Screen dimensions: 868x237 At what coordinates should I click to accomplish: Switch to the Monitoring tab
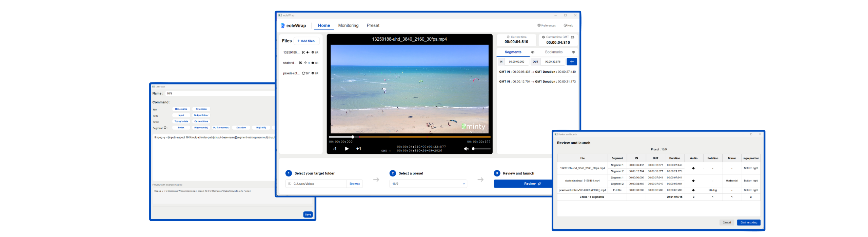[348, 25]
